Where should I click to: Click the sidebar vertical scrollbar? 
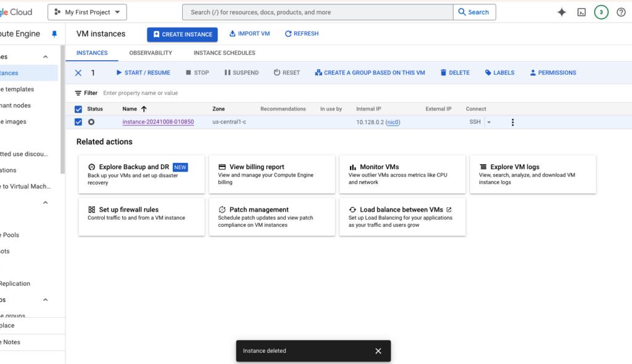point(62,110)
